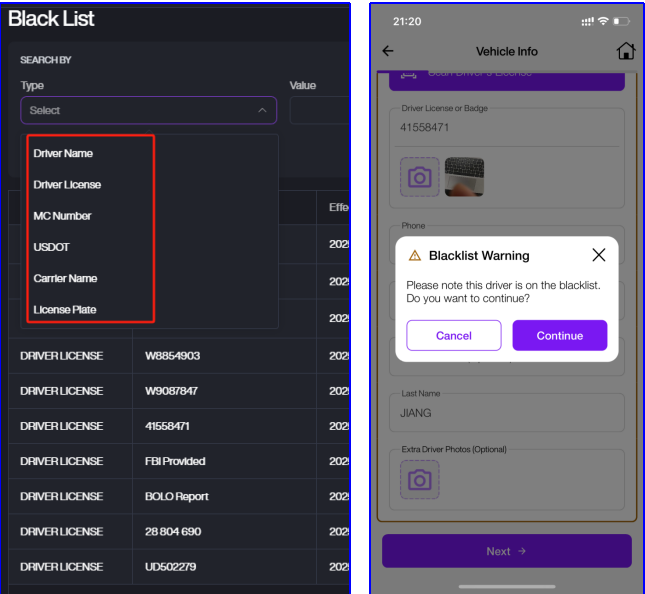
Task: Choose Driver License from the Type list
Action: pyautogui.click(x=67, y=184)
